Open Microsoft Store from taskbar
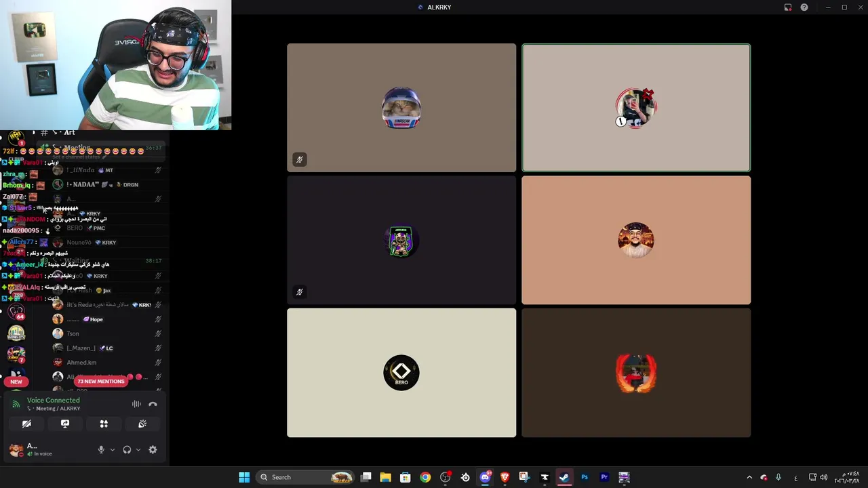The height and width of the screenshot is (488, 868). click(x=405, y=477)
